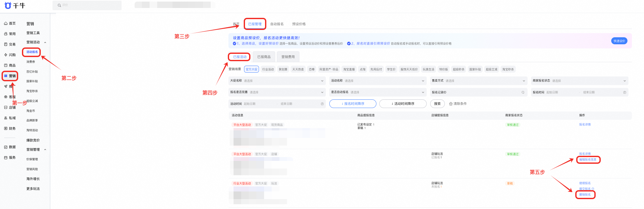Open the 已报商品 sub-tab
This screenshot has height=209, width=644.
click(264, 57)
